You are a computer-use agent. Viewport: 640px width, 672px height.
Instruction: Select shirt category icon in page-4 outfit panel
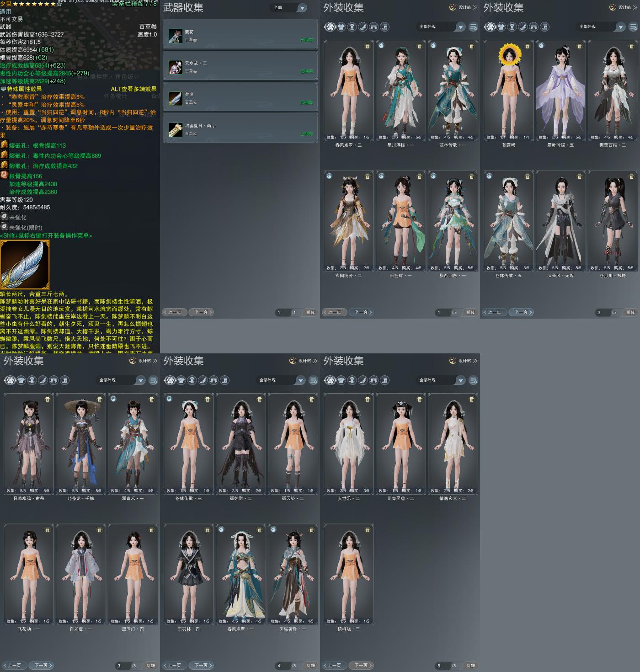[x=181, y=380]
